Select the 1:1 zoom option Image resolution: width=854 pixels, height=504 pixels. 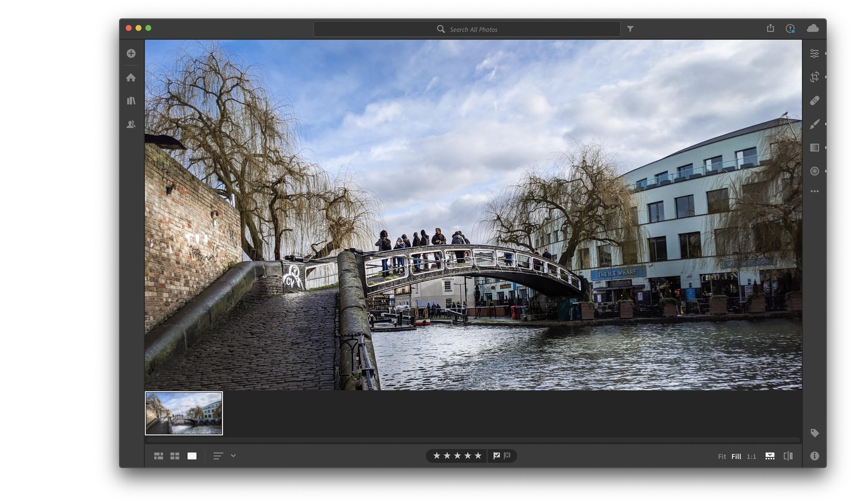[751, 456]
